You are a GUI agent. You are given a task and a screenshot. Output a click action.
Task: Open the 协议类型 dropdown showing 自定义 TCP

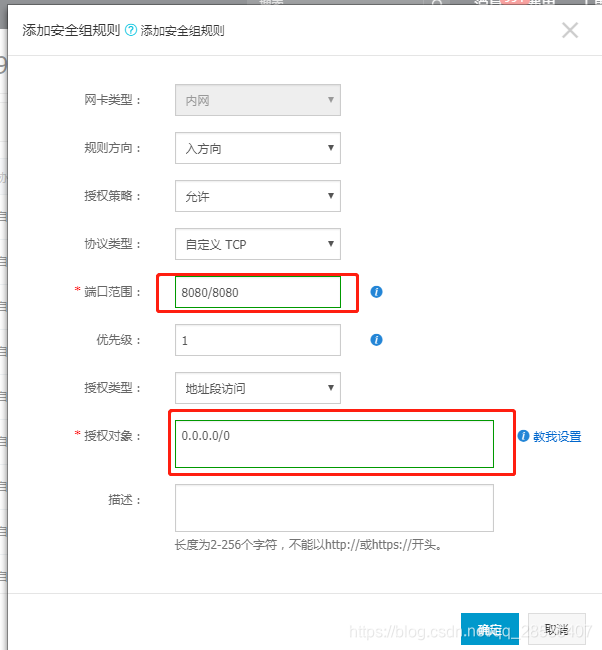tap(258, 244)
